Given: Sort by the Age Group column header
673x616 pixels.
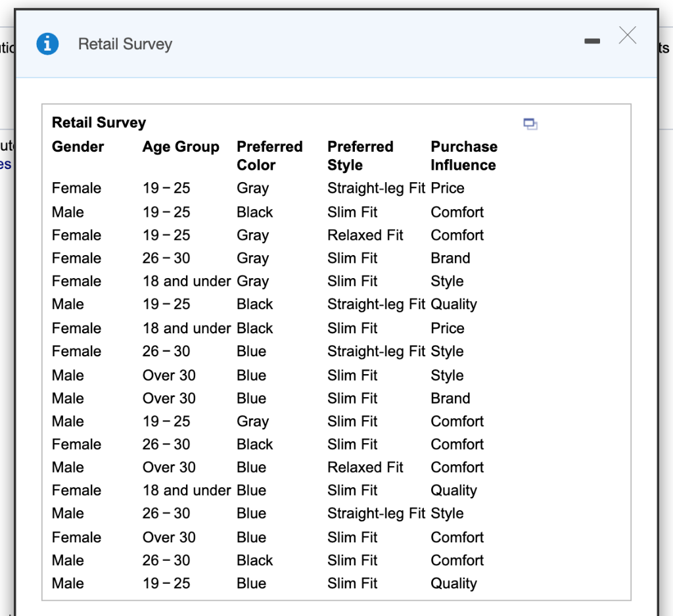Looking at the screenshot, I should pyautogui.click(x=181, y=147).
